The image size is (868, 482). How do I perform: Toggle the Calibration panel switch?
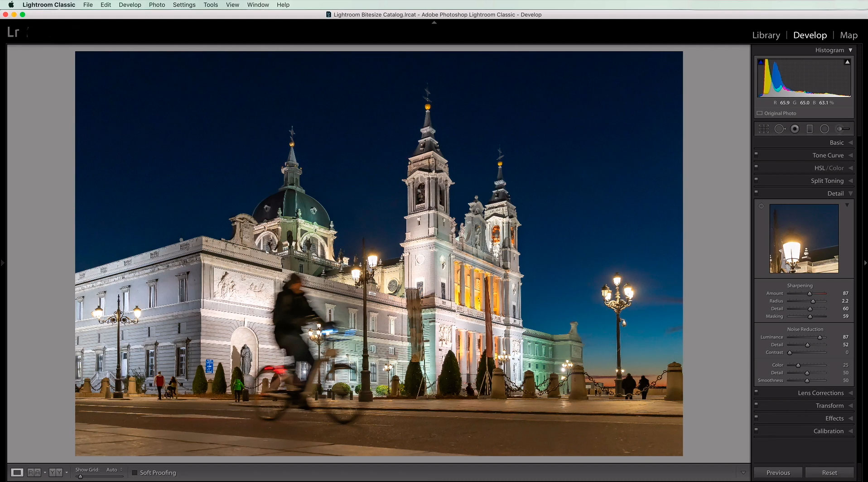click(x=756, y=430)
